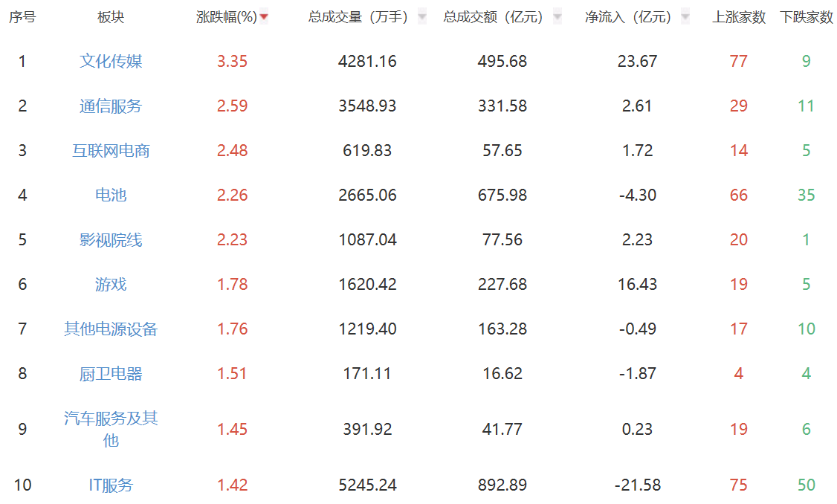Open the 厨卫电器 sector link
This screenshot has height=504, width=837.
pyautogui.click(x=111, y=373)
